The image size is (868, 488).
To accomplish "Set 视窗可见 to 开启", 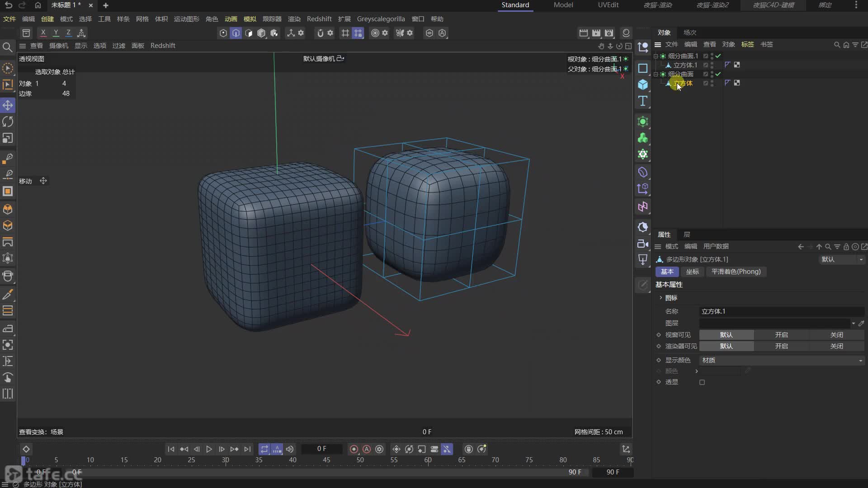I will point(782,335).
